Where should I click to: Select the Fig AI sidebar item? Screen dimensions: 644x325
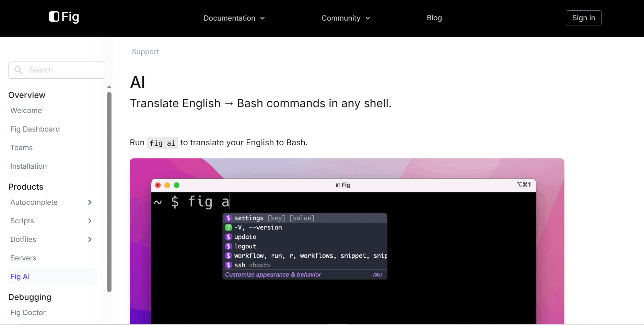coord(52,277)
